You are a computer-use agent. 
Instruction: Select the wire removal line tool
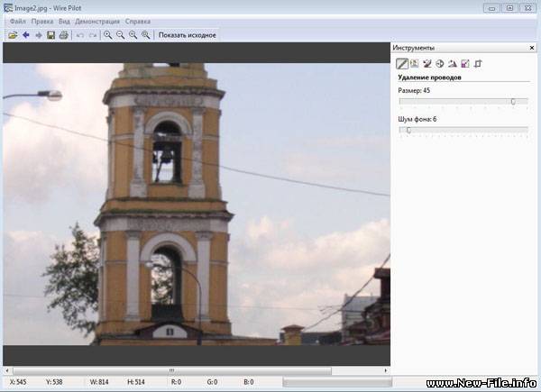pos(402,63)
